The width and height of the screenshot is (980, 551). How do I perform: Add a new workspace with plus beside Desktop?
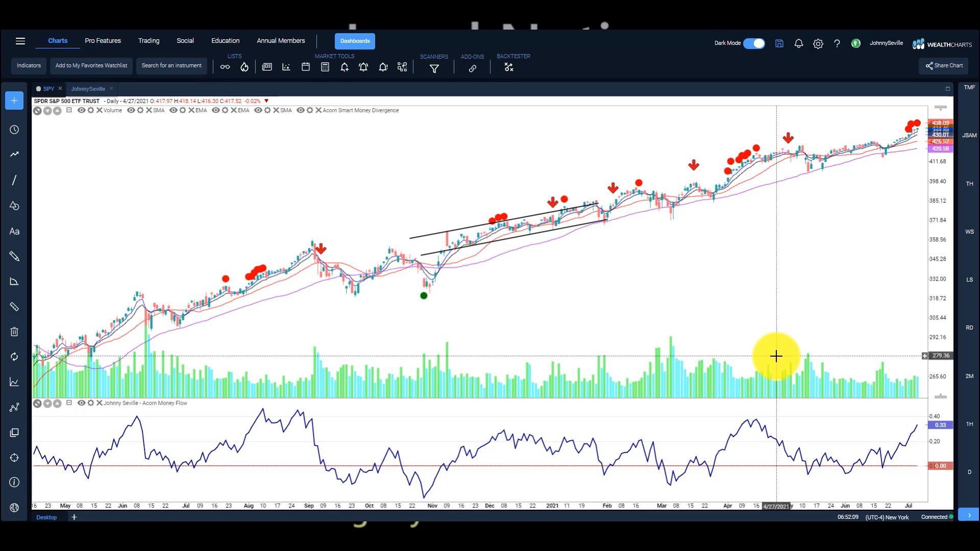[x=74, y=517]
